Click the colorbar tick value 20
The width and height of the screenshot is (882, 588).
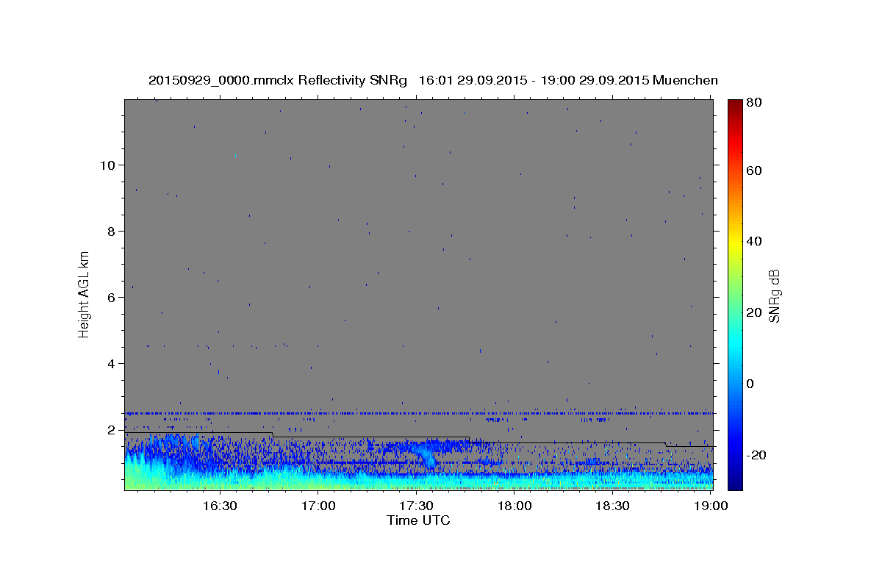[754, 312]
